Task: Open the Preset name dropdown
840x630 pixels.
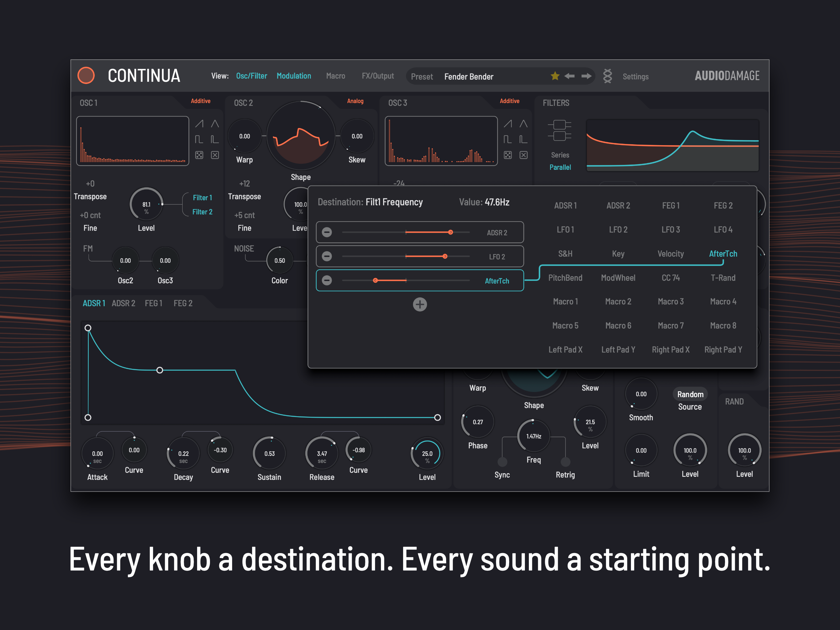Action: click(469, 77)
